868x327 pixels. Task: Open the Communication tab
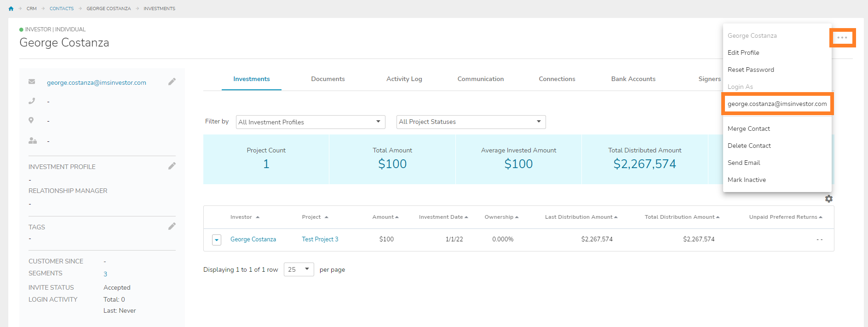pyautogui.click(x=481, y=79)
